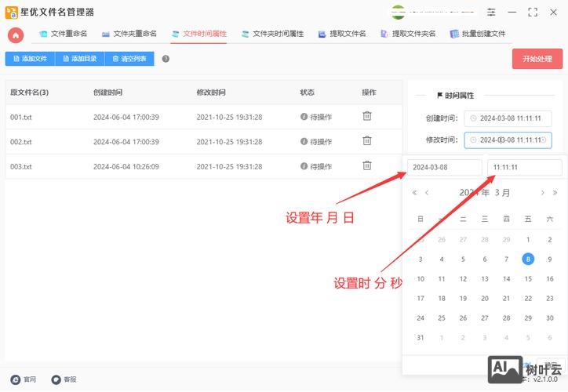568x392 pixels.
Task: Click the 创建时间 column header
Action: (107, 93)
